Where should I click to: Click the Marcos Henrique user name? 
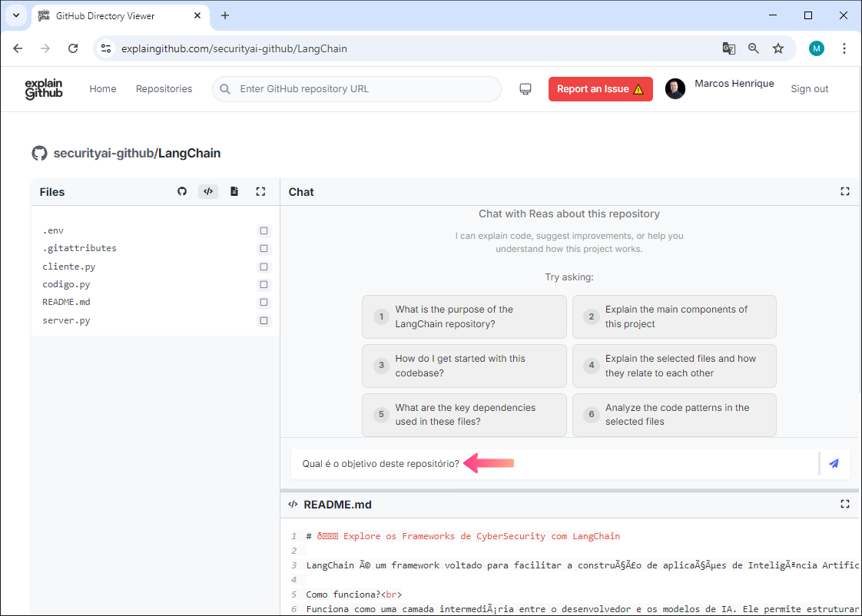734,84
